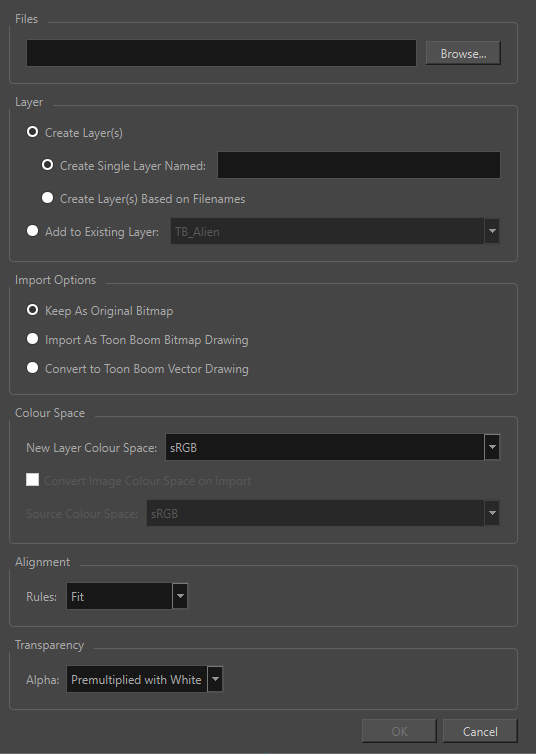536x754 pixels.
Task: Click the OK button
Action: point(399,731)
